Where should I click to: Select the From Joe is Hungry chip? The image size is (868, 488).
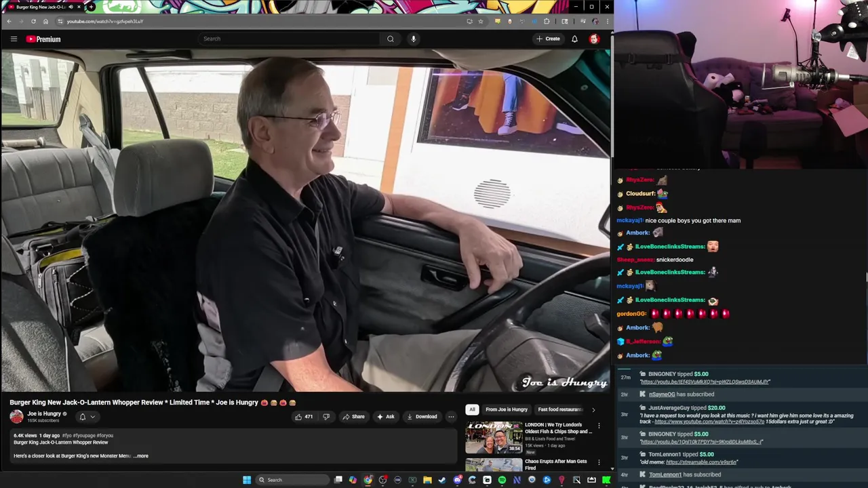coord(507,409)
